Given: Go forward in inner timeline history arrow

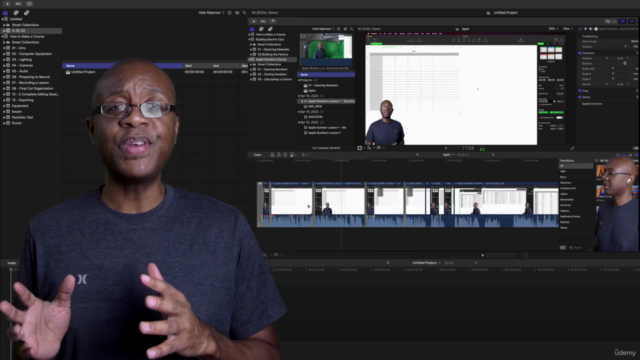Looking at the screenshot, I should pyautogui.click(x=493, y=155).
